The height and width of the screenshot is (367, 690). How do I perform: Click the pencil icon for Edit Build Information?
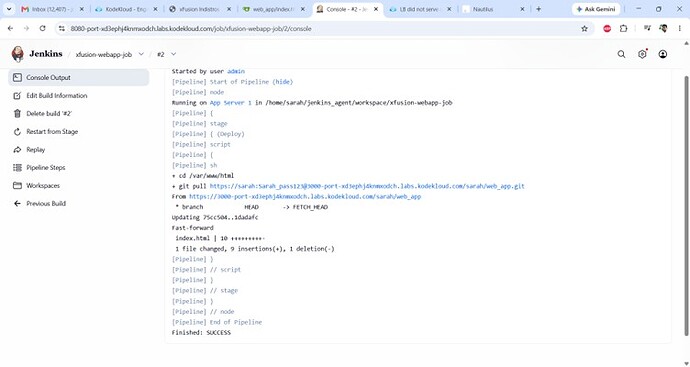[17, 95]
